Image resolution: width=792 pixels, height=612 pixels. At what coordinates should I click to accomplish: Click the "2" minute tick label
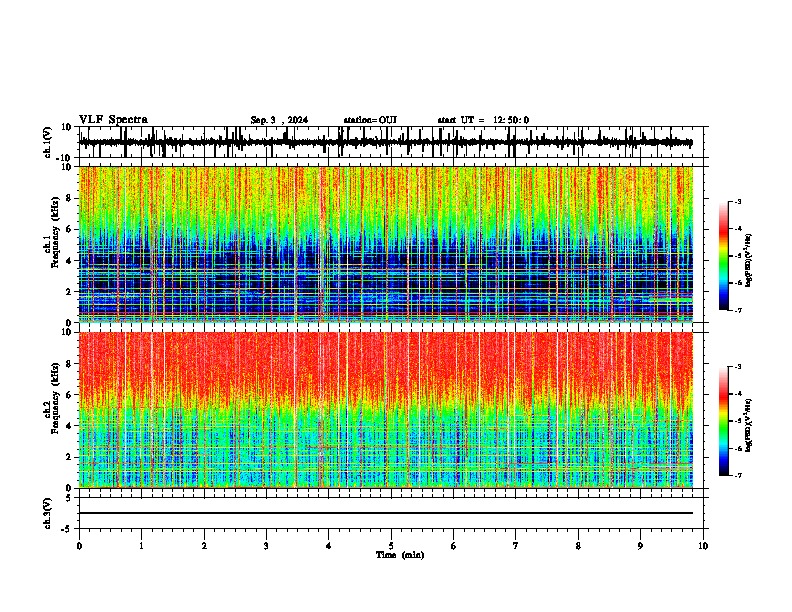[204, 546]
